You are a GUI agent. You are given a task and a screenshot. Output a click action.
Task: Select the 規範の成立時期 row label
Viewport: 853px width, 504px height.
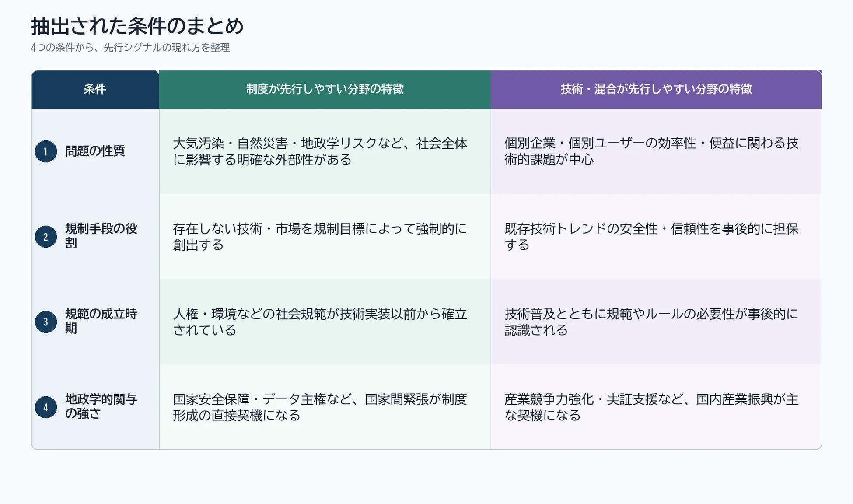(101, 321)
